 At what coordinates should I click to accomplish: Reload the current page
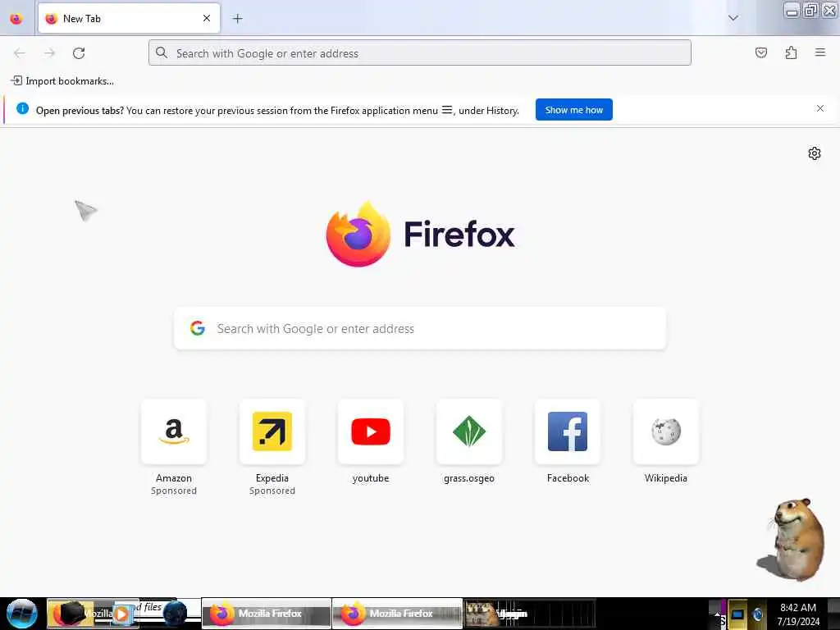pyautogui.click(x=79, y=53)
